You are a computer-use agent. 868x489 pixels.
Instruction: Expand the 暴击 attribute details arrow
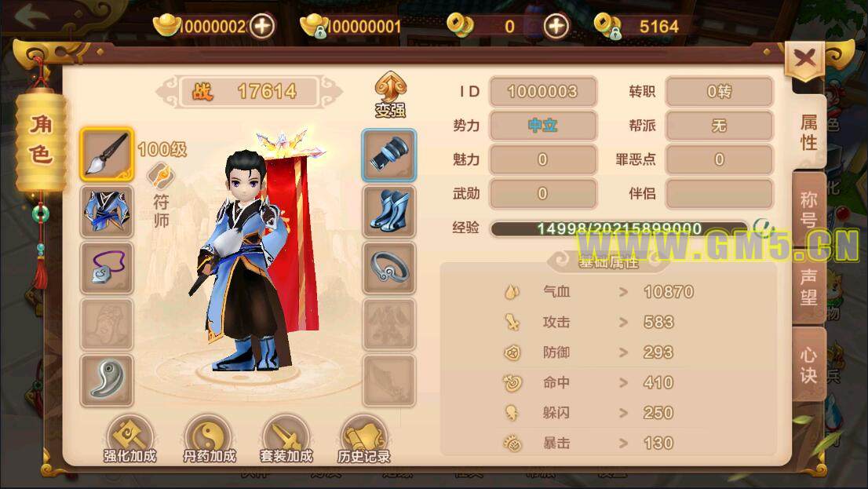[x=623, y=443]
